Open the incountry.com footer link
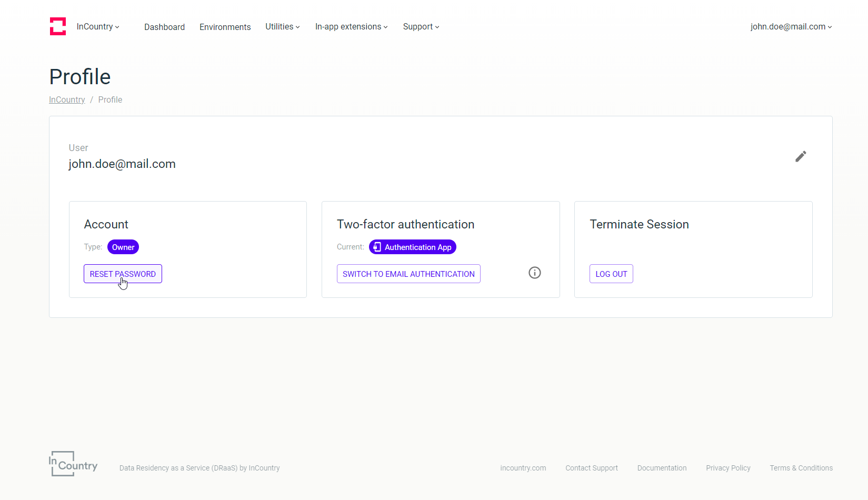Image resolution: width=868 pixels, height=500 pixels. [x=523, y=468]
